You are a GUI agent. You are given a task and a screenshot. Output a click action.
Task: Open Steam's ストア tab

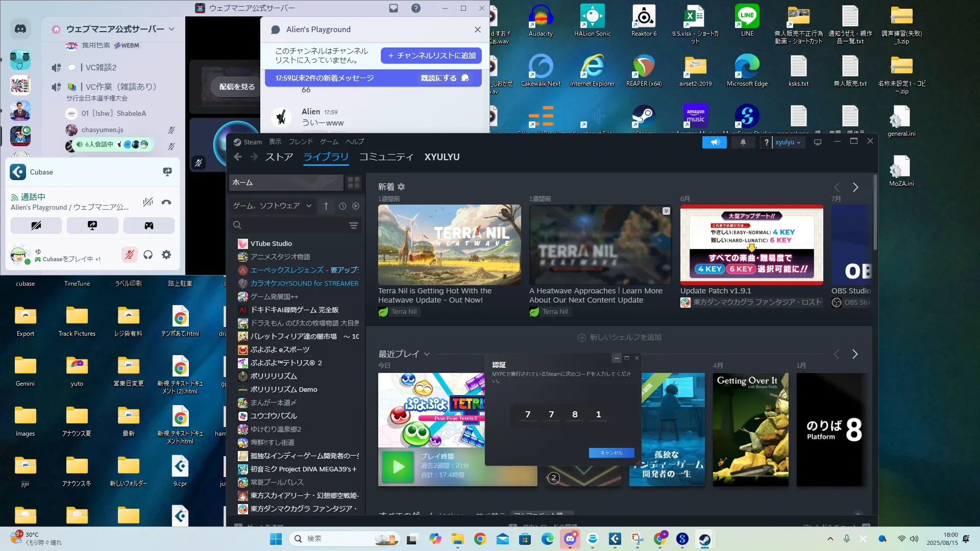tap(279, 157)
